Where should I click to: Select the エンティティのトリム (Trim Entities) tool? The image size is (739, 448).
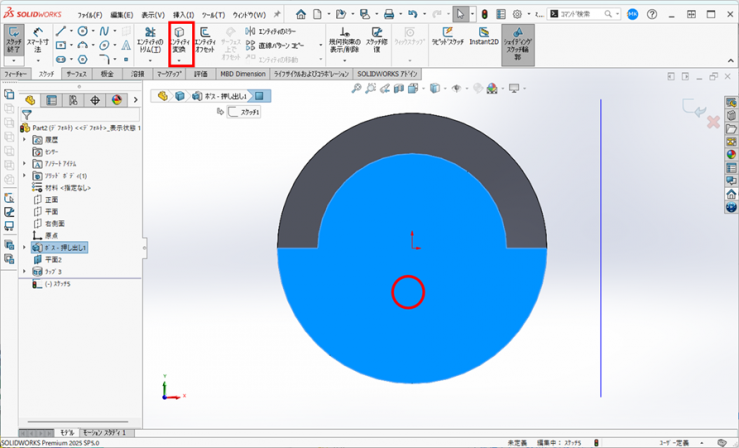[x=151, y=40]
